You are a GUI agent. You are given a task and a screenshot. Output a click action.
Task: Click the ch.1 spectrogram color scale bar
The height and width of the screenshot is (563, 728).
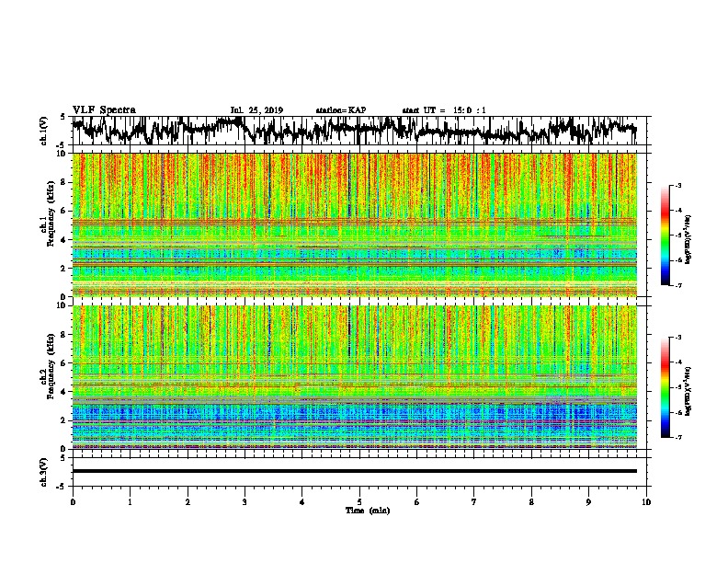[665, 236]
